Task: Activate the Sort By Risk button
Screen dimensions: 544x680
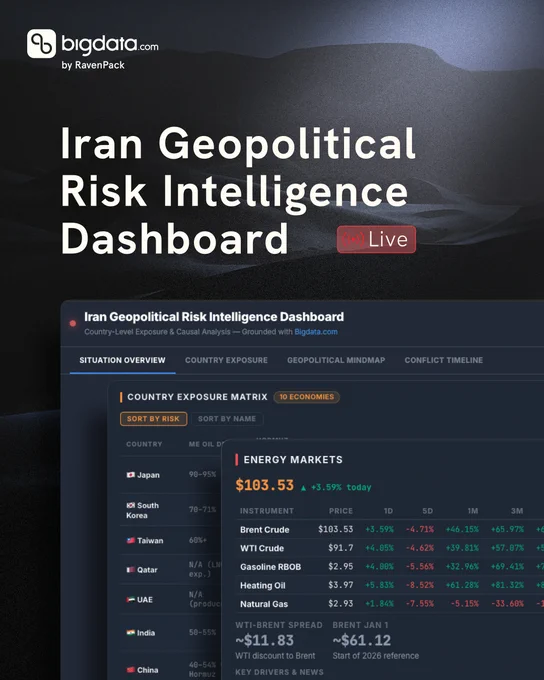Action: (x=154, y=418)
